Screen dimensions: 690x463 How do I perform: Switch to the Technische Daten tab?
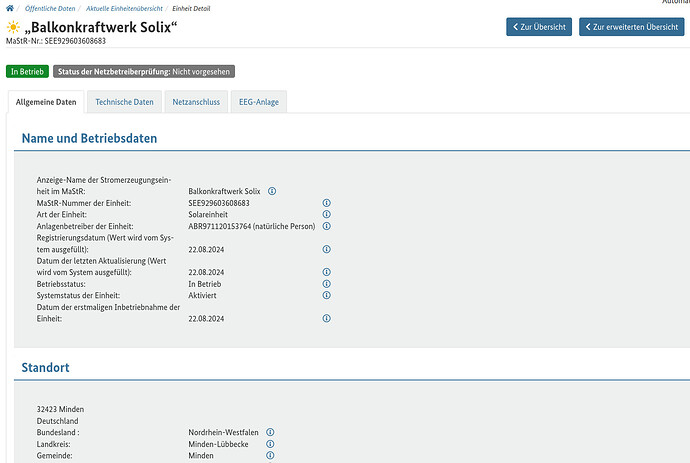pyautogui.click(x=125, y=102)
